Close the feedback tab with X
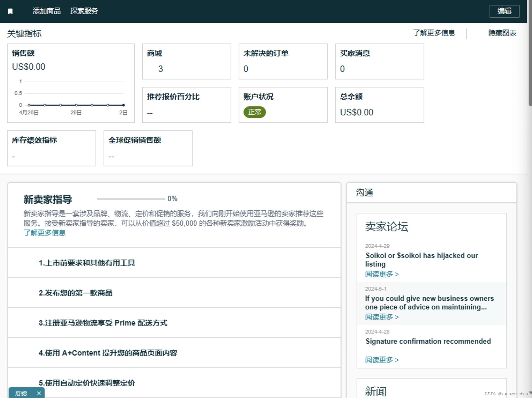 tap(39, 393)
